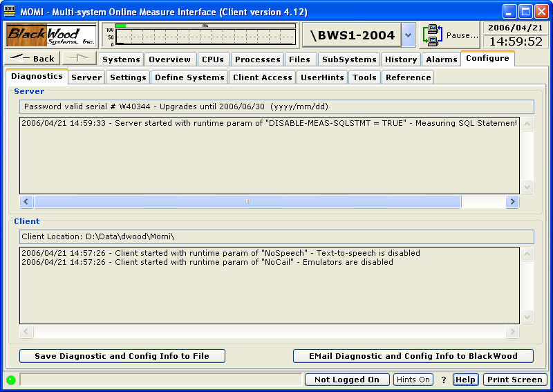Image resolution: width=553 pixels, height=392 pixels.
Task: Go back with the Back arrow button
Action: tap(32, 58)
